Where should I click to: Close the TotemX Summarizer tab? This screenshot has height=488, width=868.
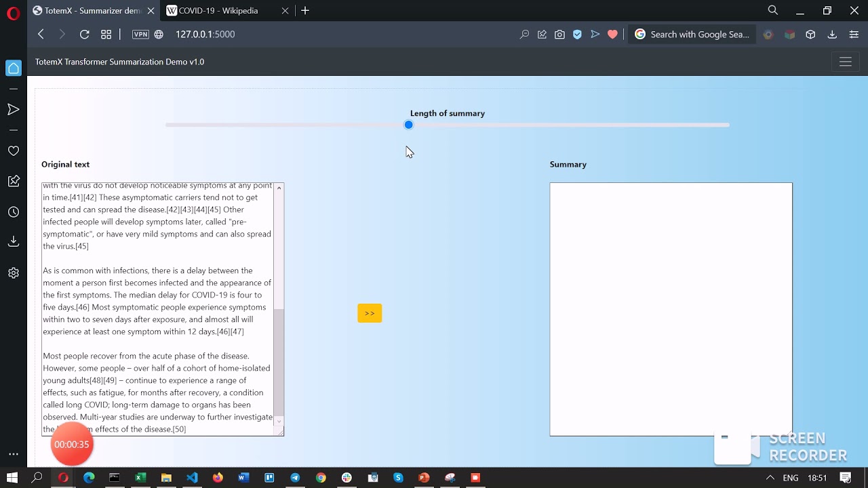(151, 11)
